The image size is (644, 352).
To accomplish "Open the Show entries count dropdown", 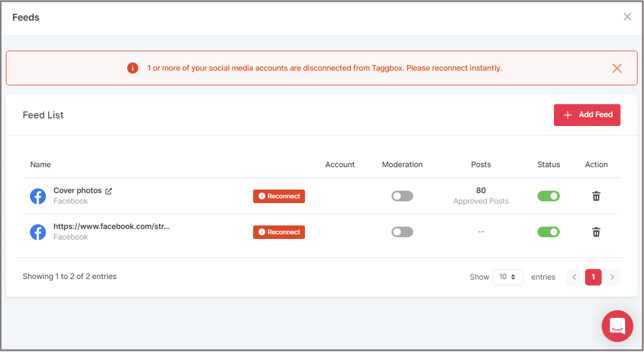I will tap(507, 277).
